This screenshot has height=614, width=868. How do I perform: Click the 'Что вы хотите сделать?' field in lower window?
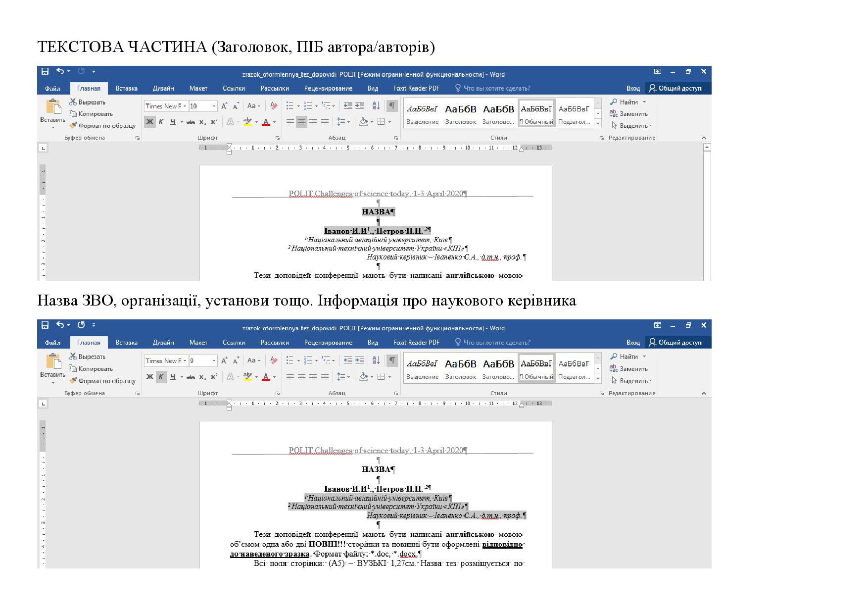[x=496, y=343]
